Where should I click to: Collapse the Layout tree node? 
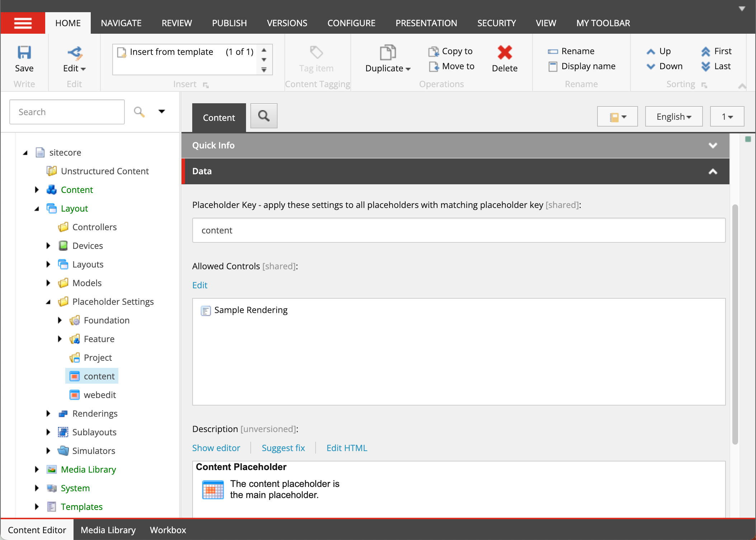tap(37, 209)
